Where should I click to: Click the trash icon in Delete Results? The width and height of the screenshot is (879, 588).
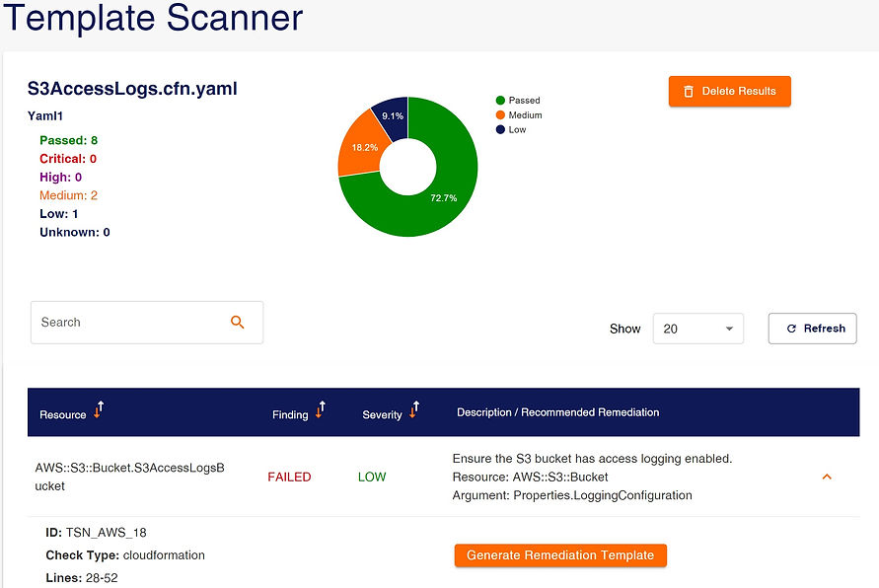click(x=689, y=92)
